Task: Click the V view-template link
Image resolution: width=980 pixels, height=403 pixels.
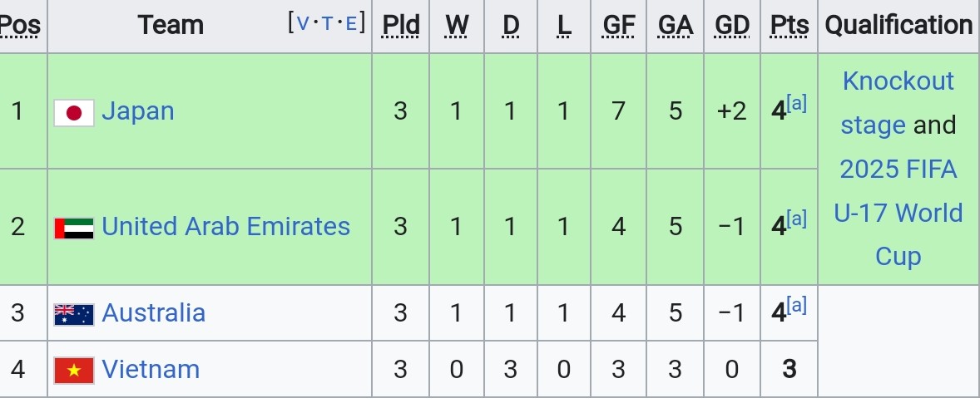Action: point(303,24)
